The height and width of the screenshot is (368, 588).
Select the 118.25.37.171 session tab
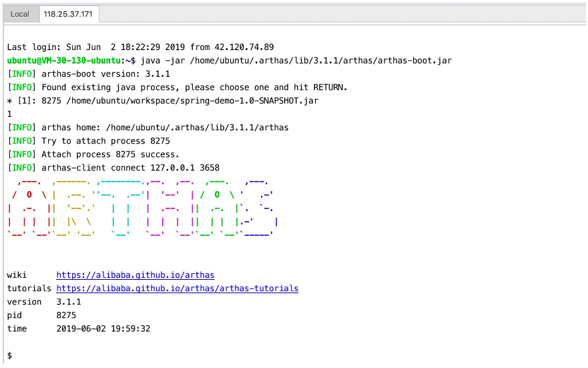tap(69, 14)
